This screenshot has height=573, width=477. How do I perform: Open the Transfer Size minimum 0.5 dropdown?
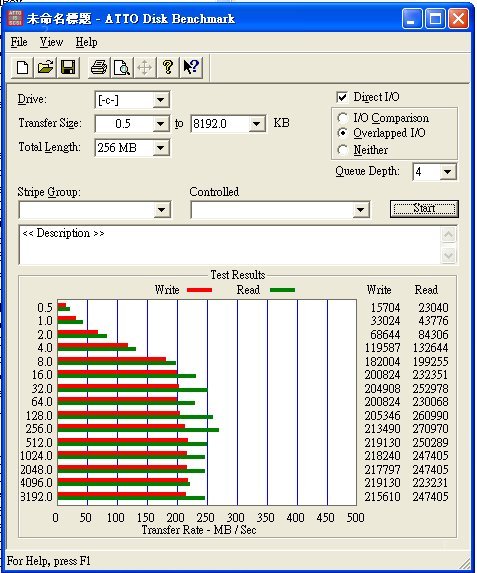pyautogui.click(x=160, y=124)
